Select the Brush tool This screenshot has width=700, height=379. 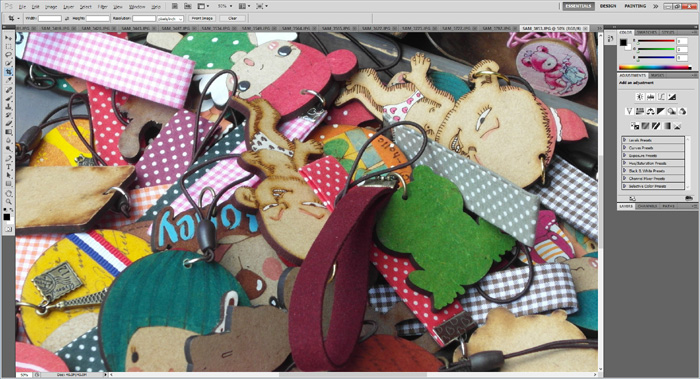(8, 99)
